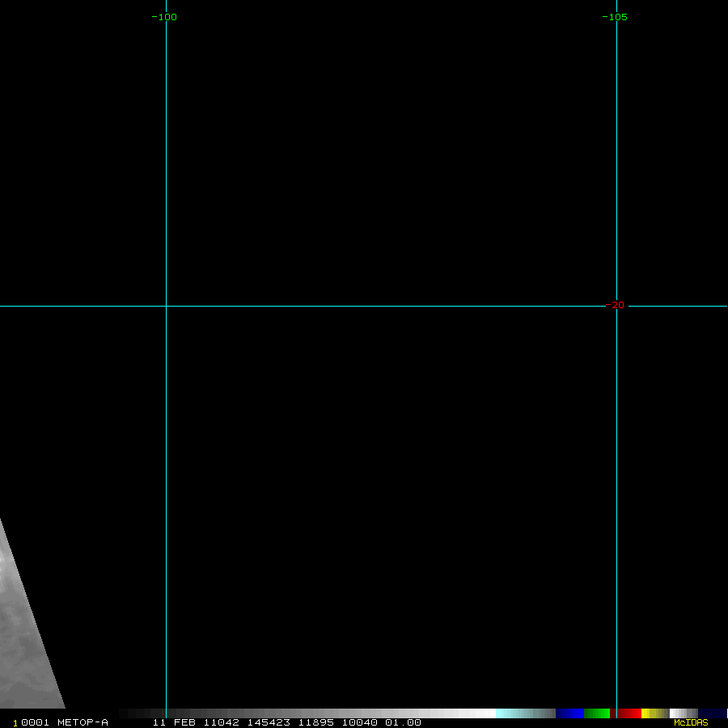
Task: Click the 11 FEB date text
Action: (x=174, y=722)
